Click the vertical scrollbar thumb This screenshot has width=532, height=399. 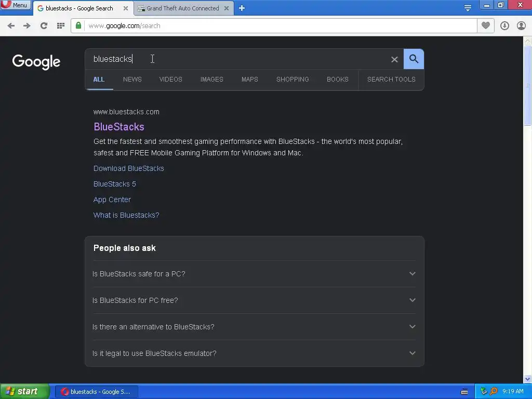pyautogui.click(x=527, y=85)
